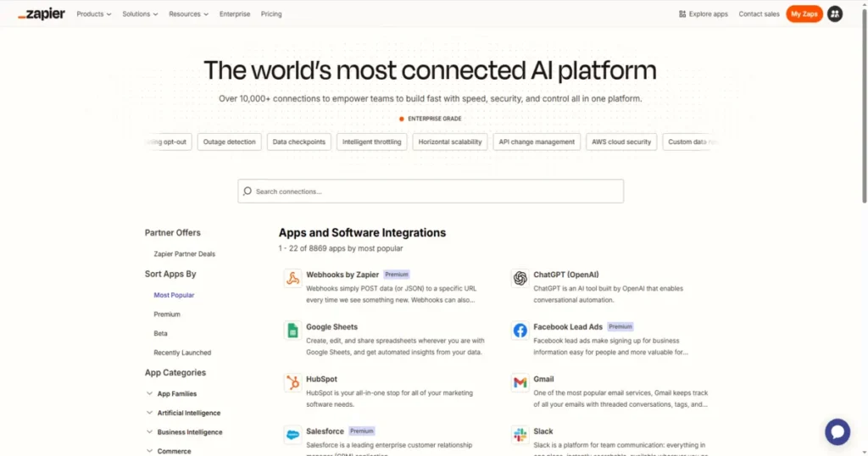The image size is (868, 456).
Task: Click the Premium badge beside Webhooks
Action: click(397, 275)
